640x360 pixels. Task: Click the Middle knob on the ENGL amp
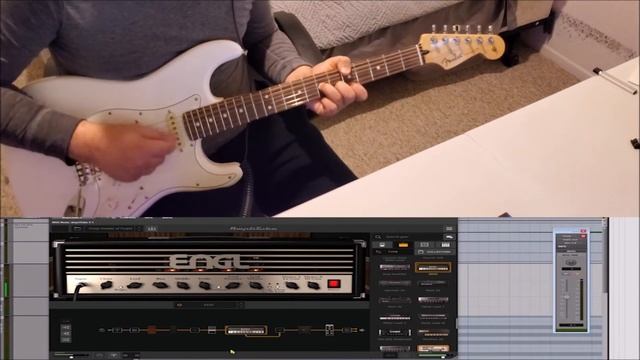pyautogui.click(x=183, y=286)
